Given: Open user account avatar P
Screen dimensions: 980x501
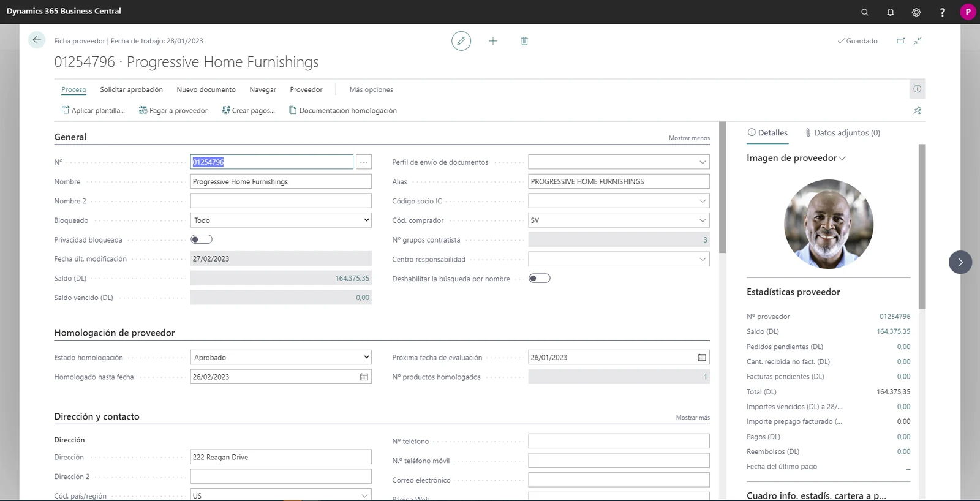Looking at the screenshot, I should click(968, 12).
